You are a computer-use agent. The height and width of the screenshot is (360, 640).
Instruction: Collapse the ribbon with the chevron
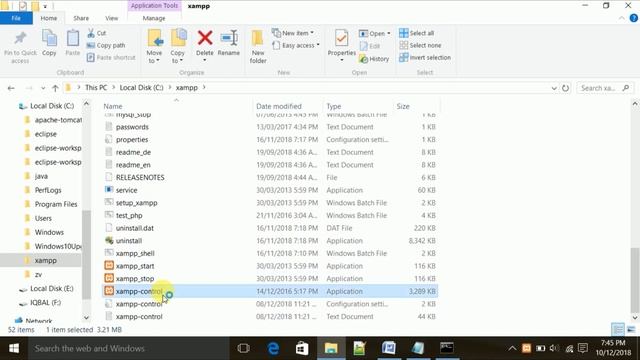(x=621, y=18)
